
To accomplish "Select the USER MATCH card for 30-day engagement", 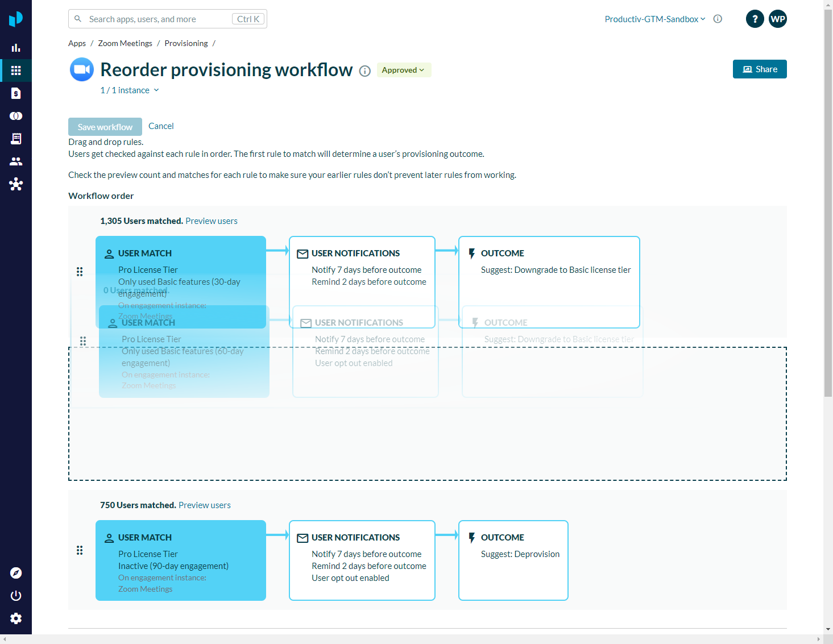I will click(x=181, y=282).
